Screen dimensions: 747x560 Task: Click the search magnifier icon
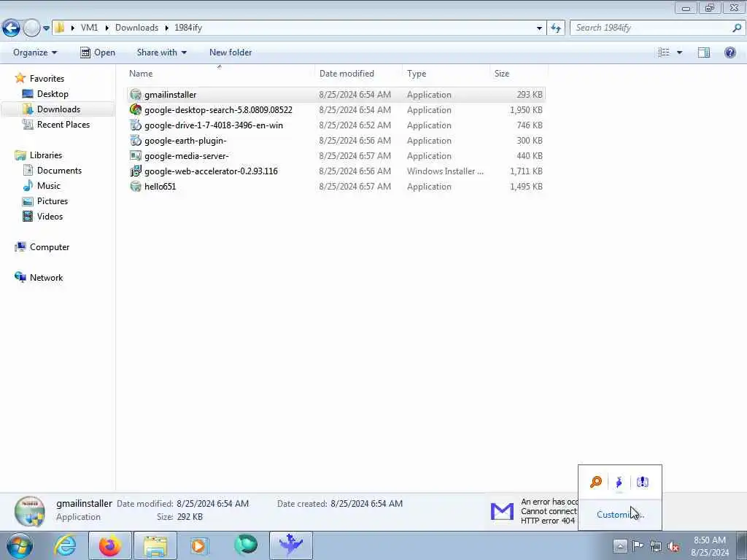click(737, 28)
